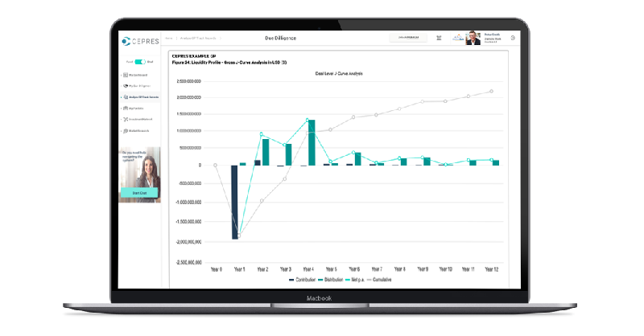Click the My Due Diligence sidebar icon
Viewport: 644px width, 336px height.
(126, 86)
